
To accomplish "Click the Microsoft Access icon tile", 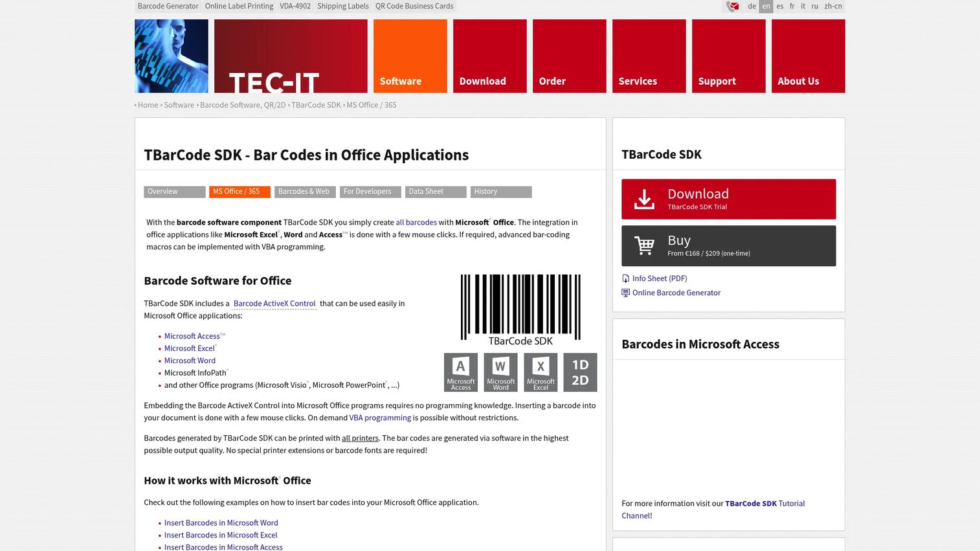I will click(461, 372).
